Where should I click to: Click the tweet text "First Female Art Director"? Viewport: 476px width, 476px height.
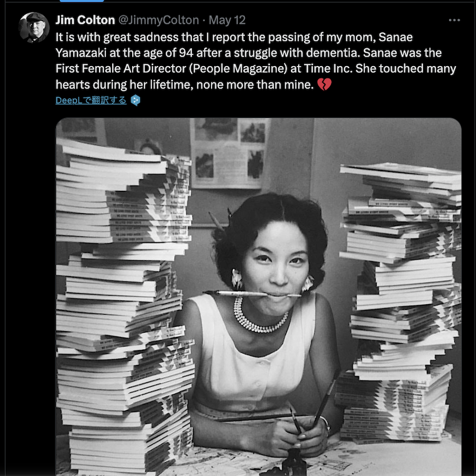tap(121, 69)
